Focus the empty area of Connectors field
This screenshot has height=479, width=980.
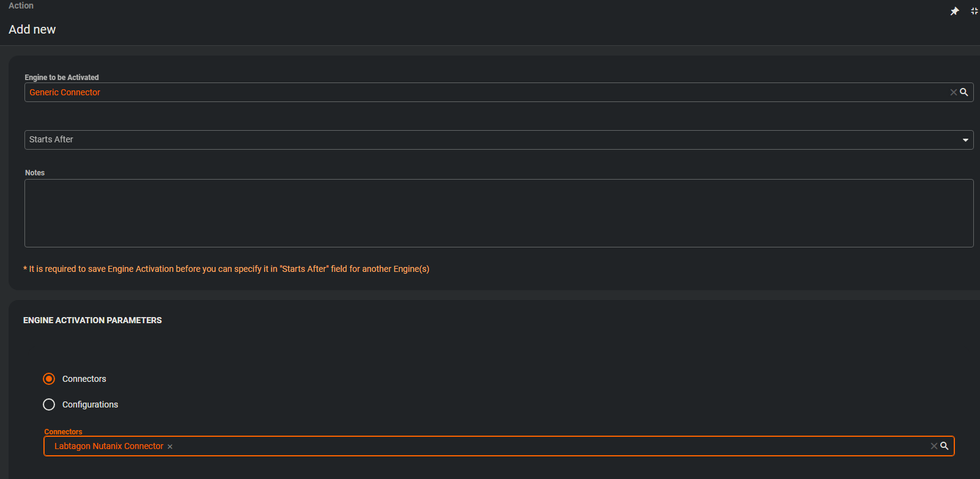point(550,446)
